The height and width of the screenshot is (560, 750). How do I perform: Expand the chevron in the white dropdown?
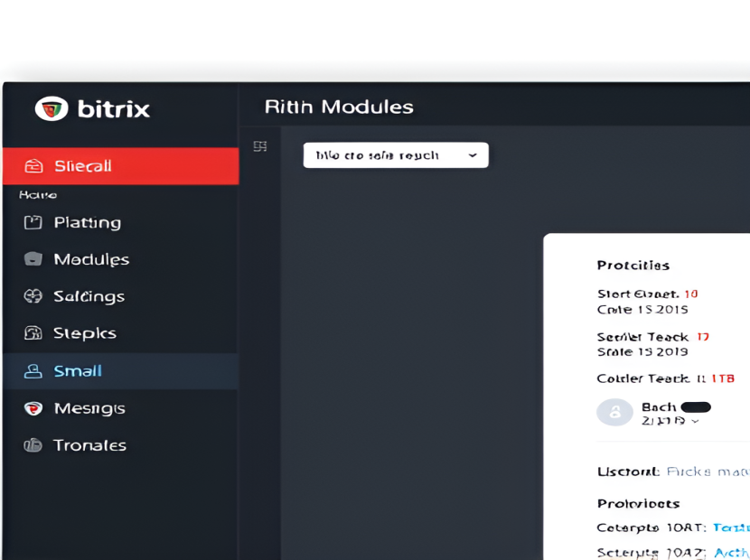click(473, 155)
